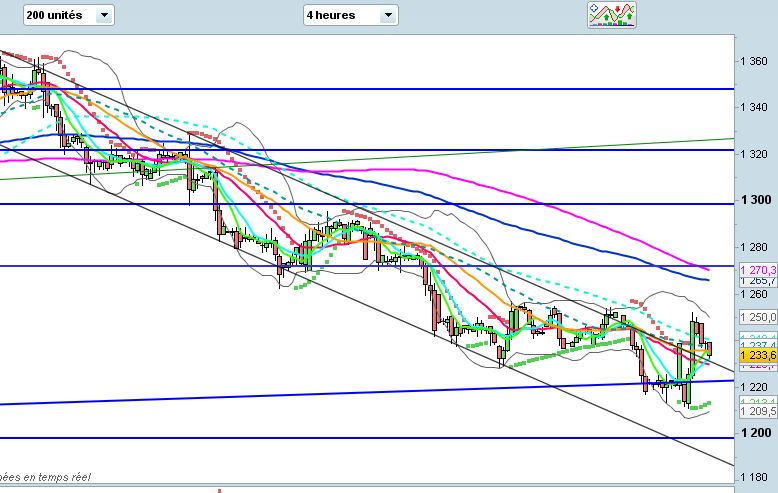
Task: Click the 1 340 value on the price scale
Action: (756, 108)
